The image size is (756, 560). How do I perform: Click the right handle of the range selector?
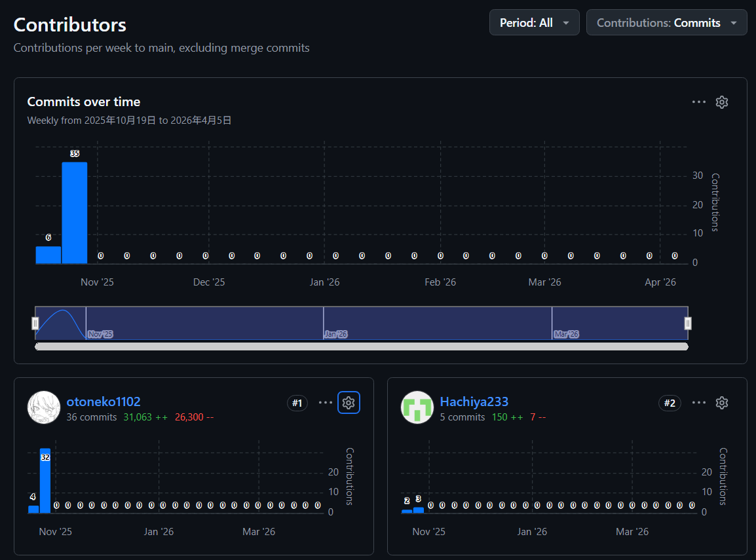[x=688, y=323]
